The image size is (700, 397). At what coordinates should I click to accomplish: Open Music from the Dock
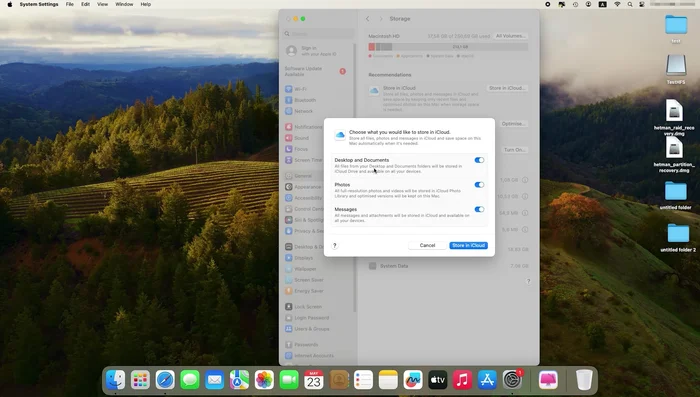click(x=462, y=380)
